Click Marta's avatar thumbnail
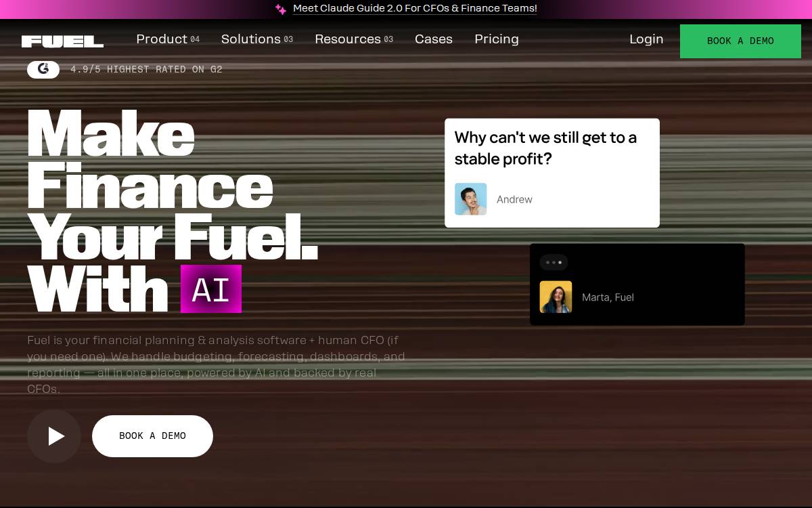812x508 pixels. tap(556, 297)
